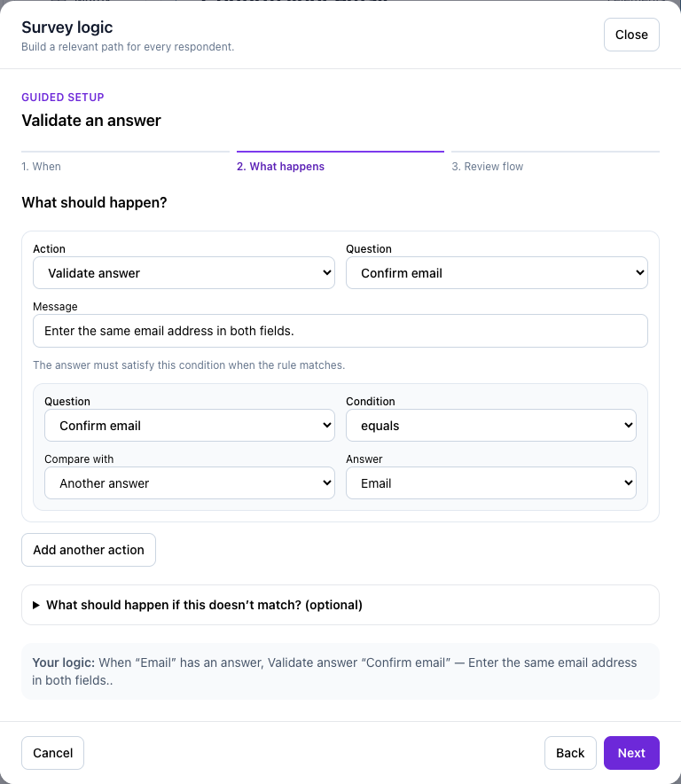Open the Action dropdown showing Validate answer
This screenshot has height=784, width=681.
[184, 272]
